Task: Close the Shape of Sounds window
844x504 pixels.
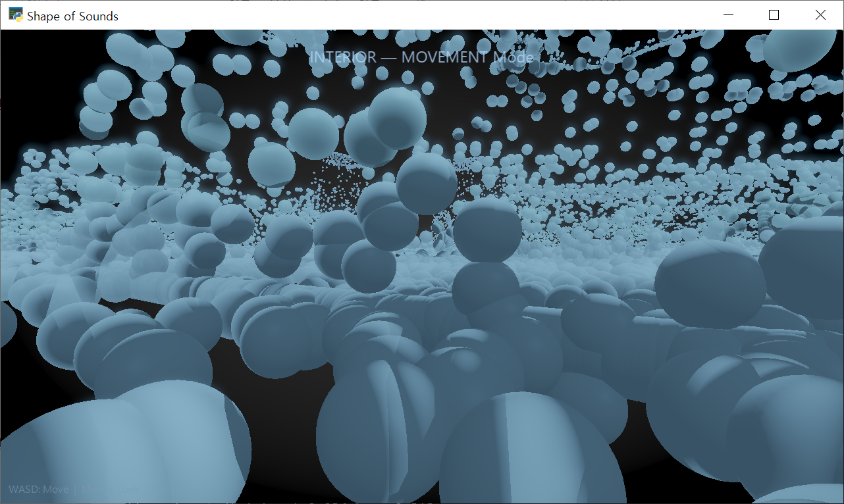Action: (820, 15)
